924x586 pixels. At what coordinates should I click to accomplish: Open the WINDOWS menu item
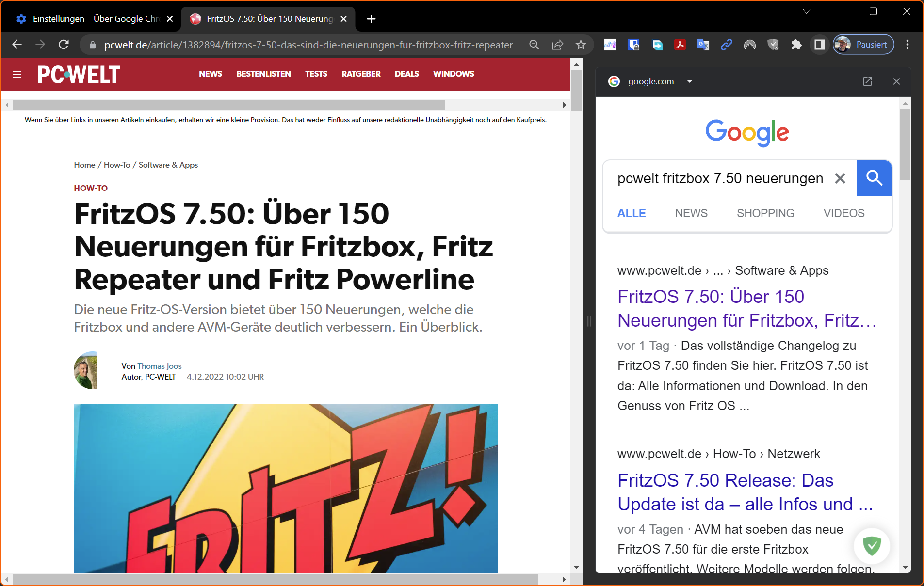[x=454, y=74]
